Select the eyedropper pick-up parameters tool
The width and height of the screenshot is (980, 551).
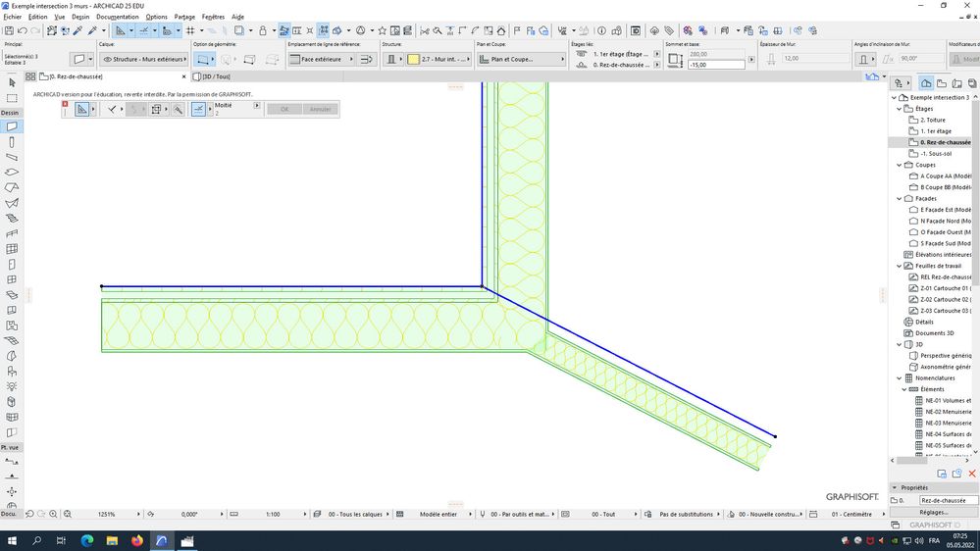[77, 30]
